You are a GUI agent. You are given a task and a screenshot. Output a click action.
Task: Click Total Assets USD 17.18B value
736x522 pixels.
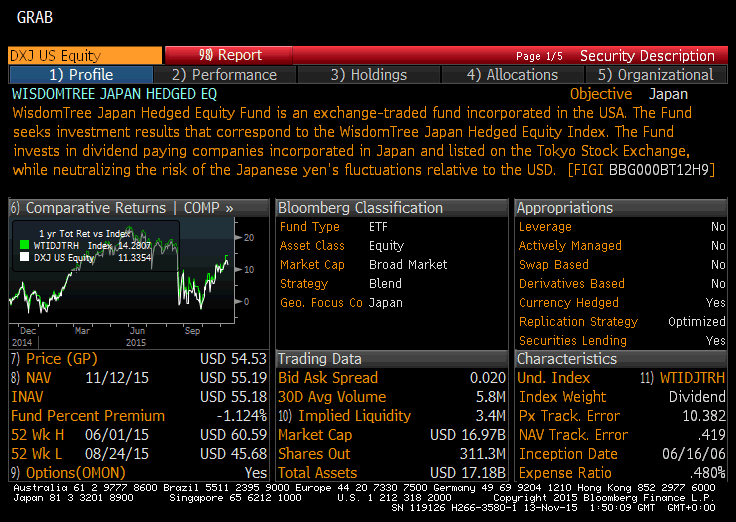tap(468, 473)
